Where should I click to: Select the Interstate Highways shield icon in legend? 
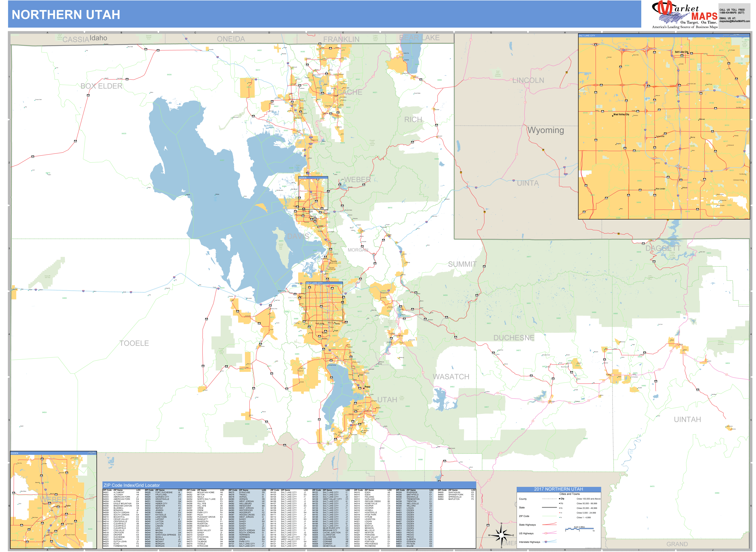coord(546,542)
